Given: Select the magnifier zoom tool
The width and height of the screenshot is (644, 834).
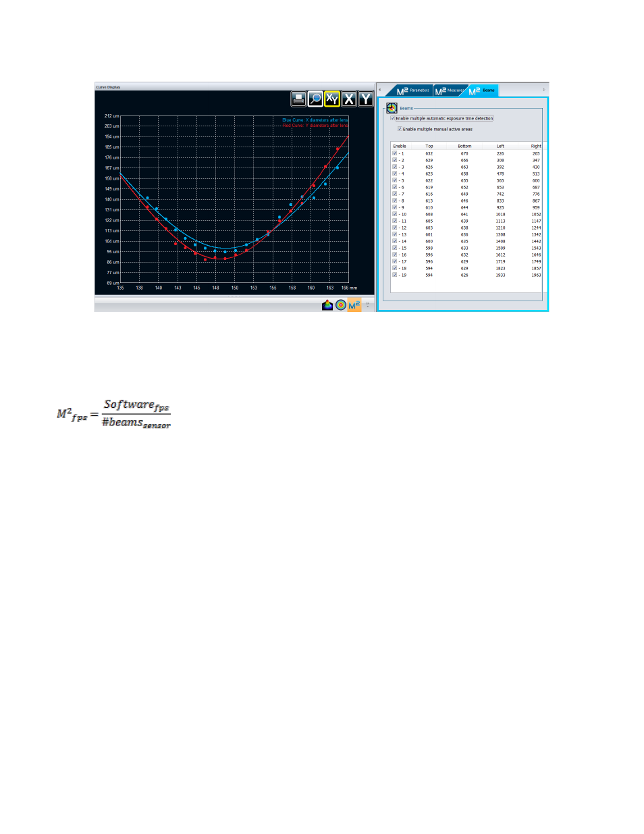Looking at the screenshot, I should coord(315,99).
